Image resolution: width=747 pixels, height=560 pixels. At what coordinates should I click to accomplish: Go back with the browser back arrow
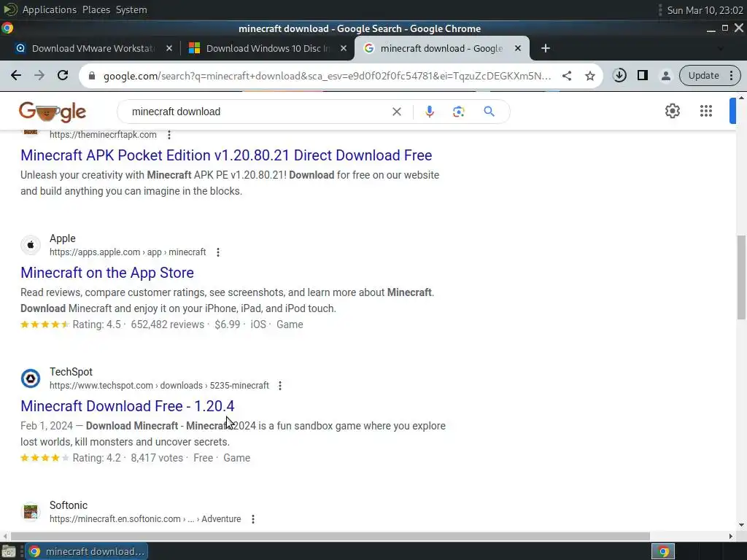pyautogui.click(x=16, y=75)
